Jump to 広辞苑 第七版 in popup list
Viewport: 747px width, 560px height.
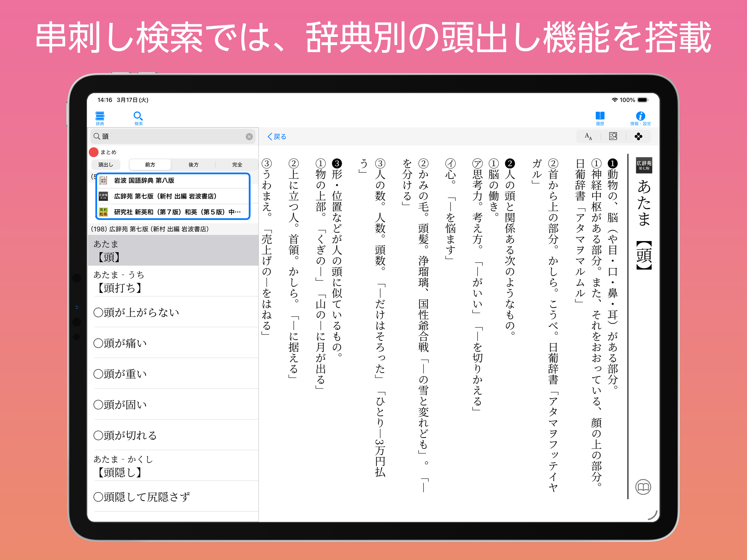pos(173,196)
